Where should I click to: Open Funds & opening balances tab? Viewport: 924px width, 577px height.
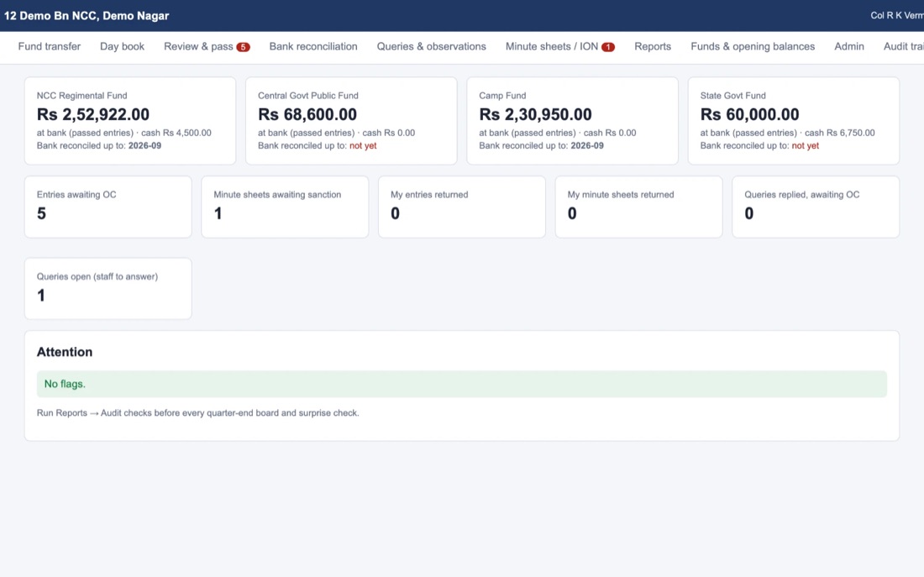753,46
